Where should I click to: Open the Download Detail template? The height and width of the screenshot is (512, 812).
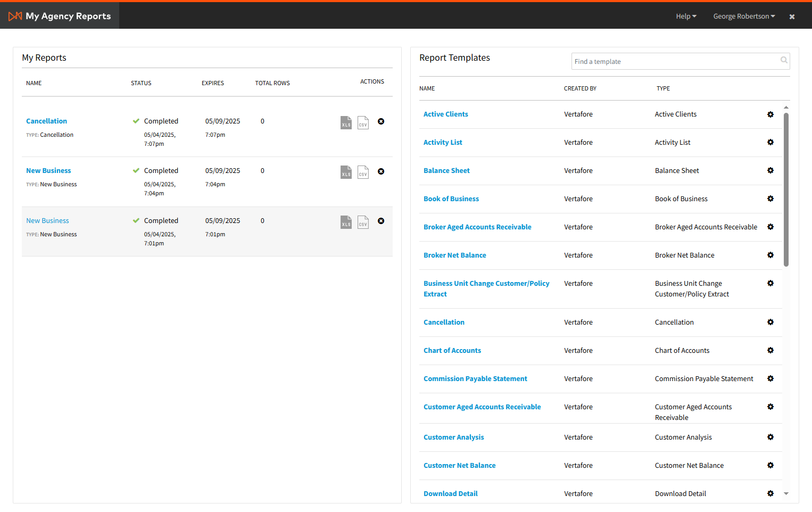point(451,494)
